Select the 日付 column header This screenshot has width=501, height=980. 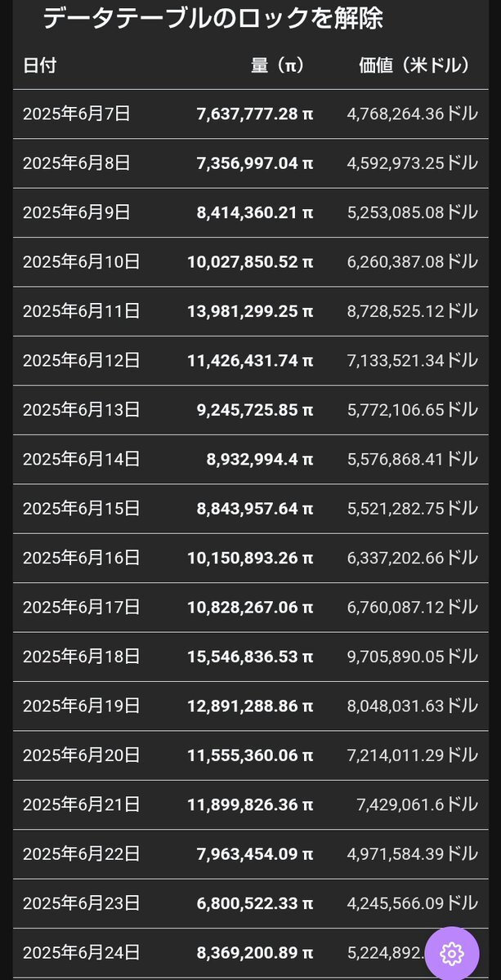(40, 65)
